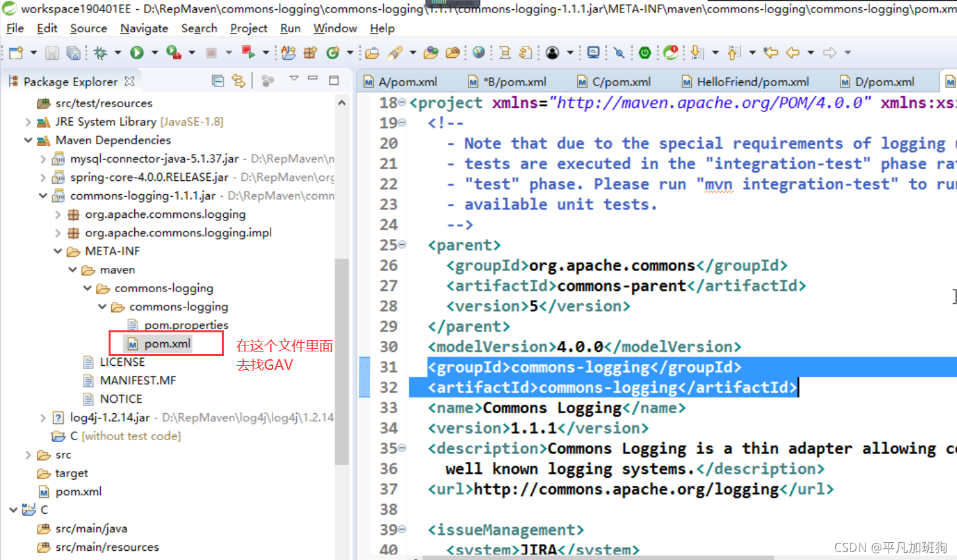Click the monitor display toolbar icon
Image resolution: width=957 pixels, height=560 pixels.
594,53
